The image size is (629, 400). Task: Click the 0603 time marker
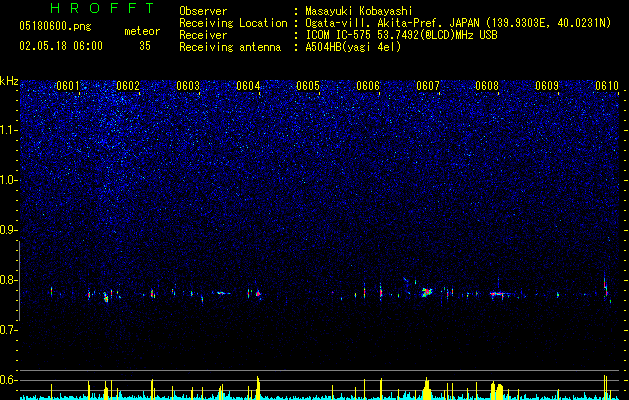[x=188, y=86]
